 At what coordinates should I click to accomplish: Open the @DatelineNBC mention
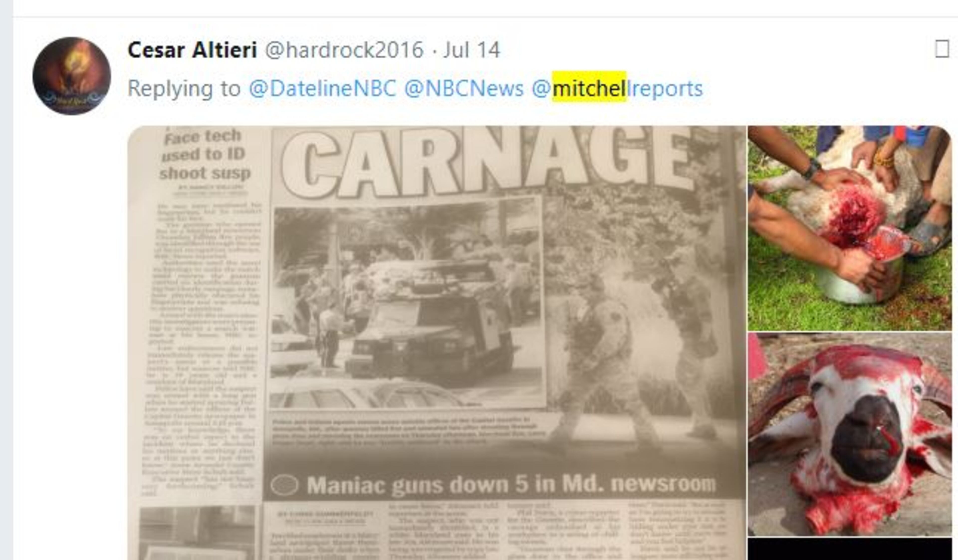[322, 89]
